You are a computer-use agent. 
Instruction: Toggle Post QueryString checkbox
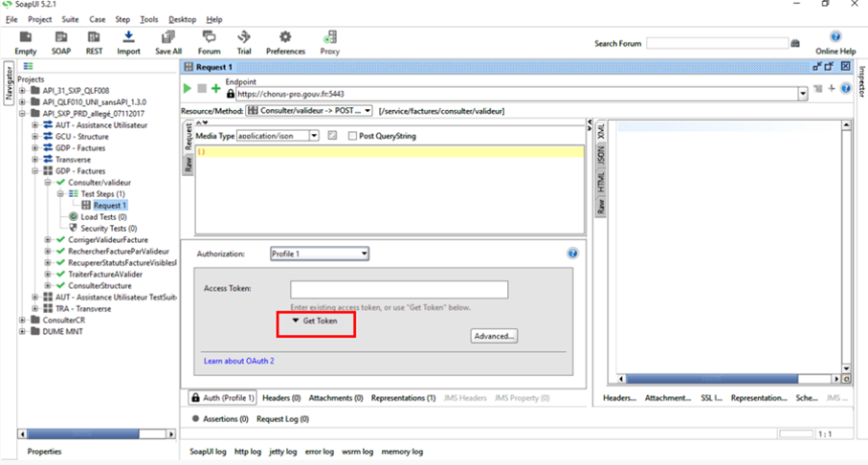(352, 136)
